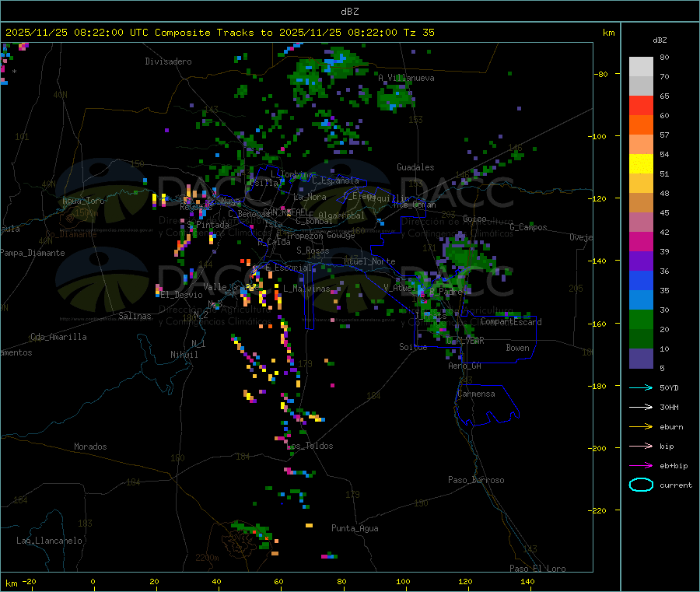Pick the 42 dBZ magenta color swatch
700x592 pixels.
tap(641, 241)
